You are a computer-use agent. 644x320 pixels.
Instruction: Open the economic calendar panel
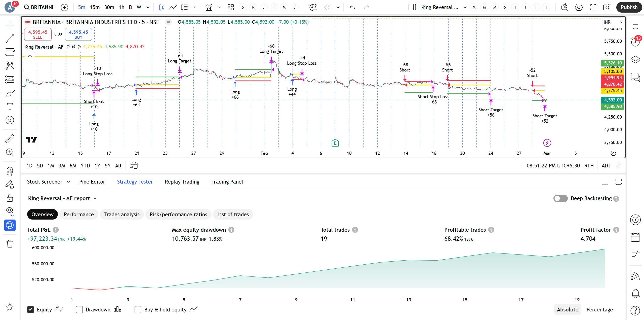pyautogui.click(x=635, y=237)
